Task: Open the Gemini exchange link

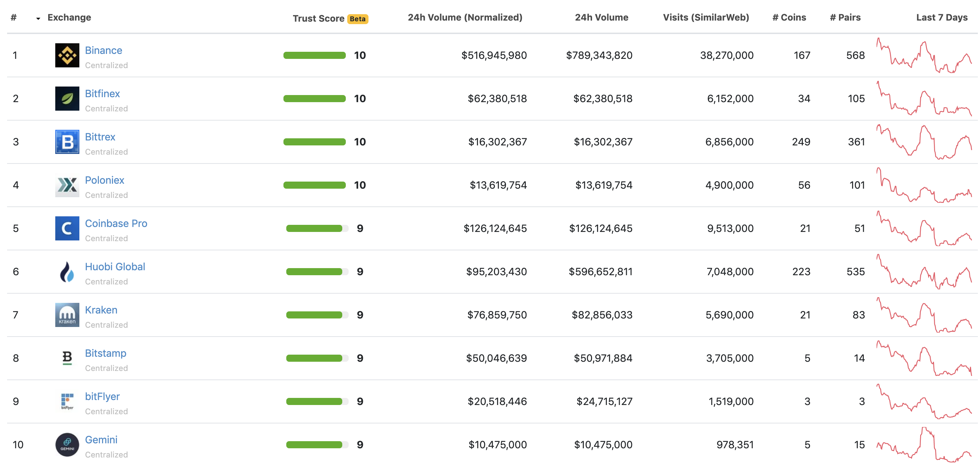Action: (101, 440)
